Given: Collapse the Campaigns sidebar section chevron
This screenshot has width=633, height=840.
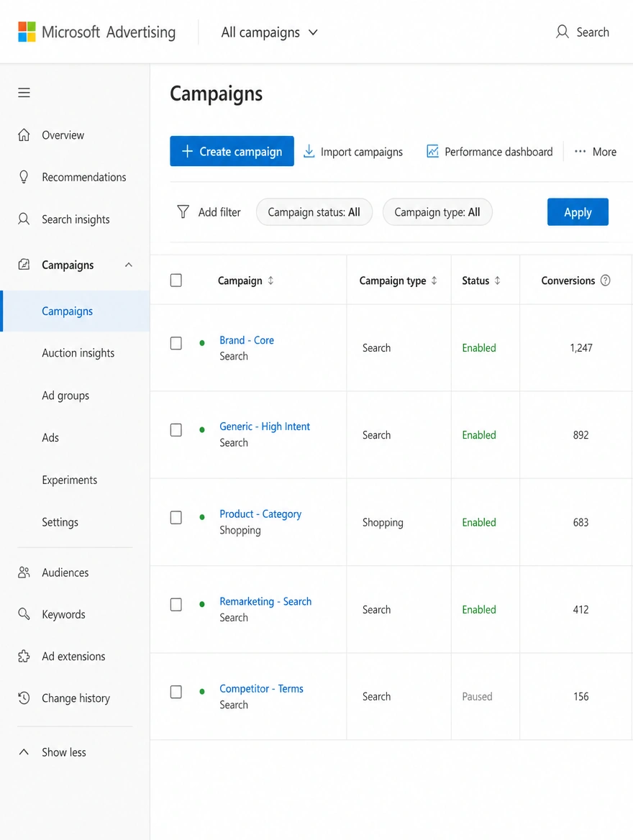Looking at the screenshot, I should point(129,265).
